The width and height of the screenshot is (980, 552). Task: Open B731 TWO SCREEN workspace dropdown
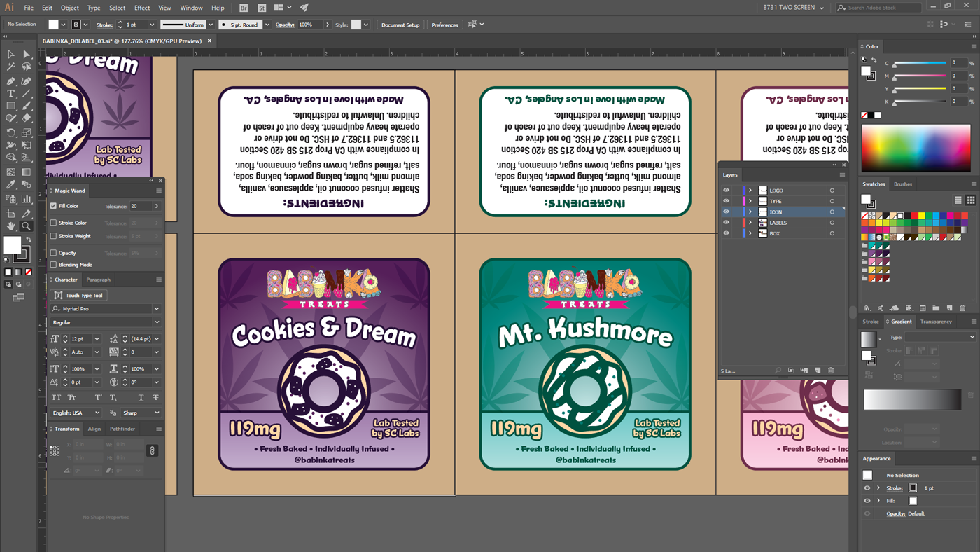pos(793,8)
